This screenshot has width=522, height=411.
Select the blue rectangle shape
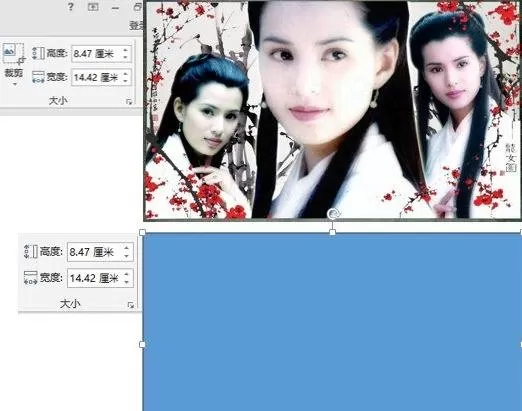pyautogui.click(x=332, y=322)
